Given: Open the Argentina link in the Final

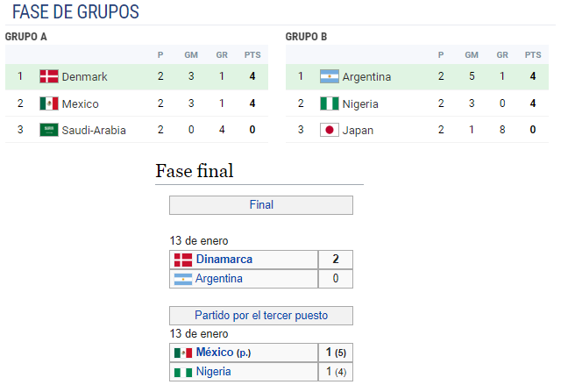Looking at the screenshot, I should 219,279.
